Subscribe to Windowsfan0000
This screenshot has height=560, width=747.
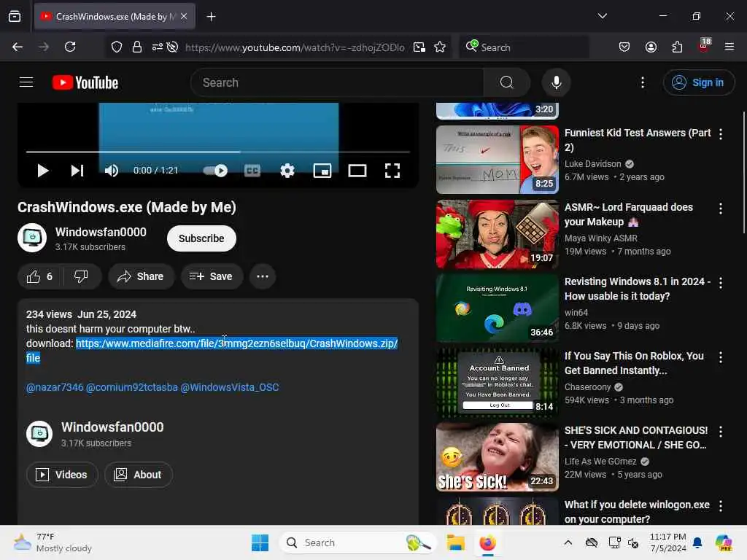[x=201, y=238]
